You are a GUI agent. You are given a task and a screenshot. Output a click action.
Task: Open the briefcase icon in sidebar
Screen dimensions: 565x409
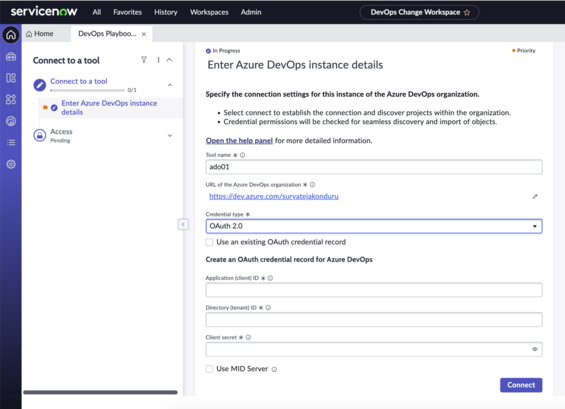click(11, 57)
